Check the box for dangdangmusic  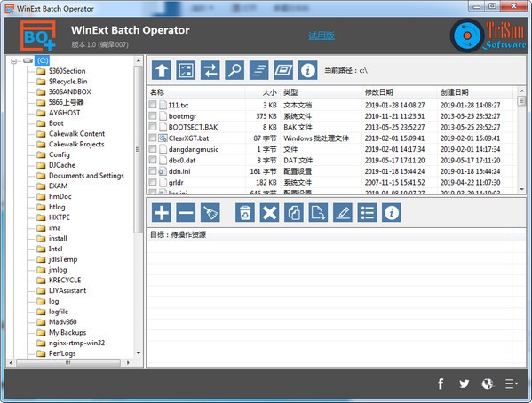[153, 148]
